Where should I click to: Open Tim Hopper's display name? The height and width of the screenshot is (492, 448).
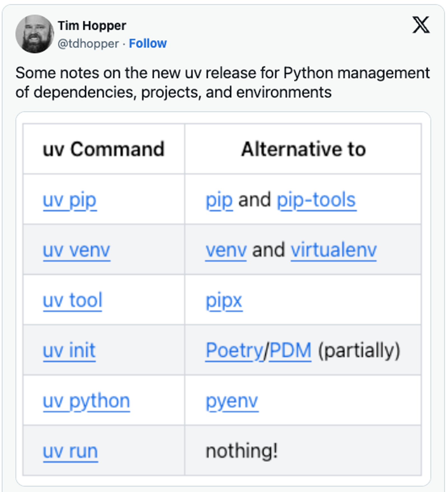coord(92,26)
